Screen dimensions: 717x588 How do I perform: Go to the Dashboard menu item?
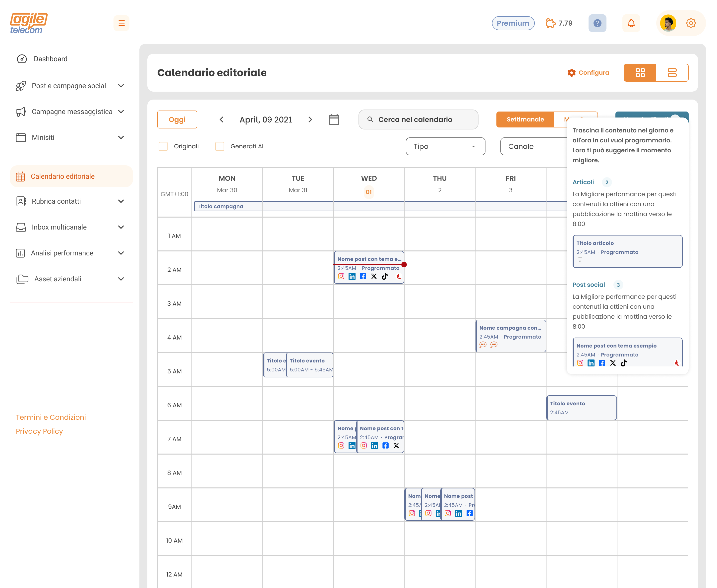point(50,59)
